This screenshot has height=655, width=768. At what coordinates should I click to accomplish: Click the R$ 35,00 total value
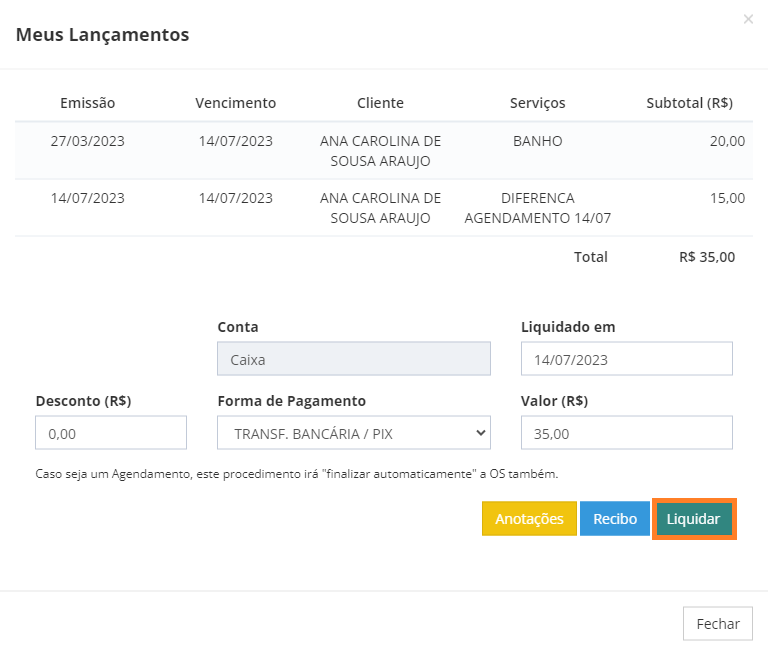(707, 257)
